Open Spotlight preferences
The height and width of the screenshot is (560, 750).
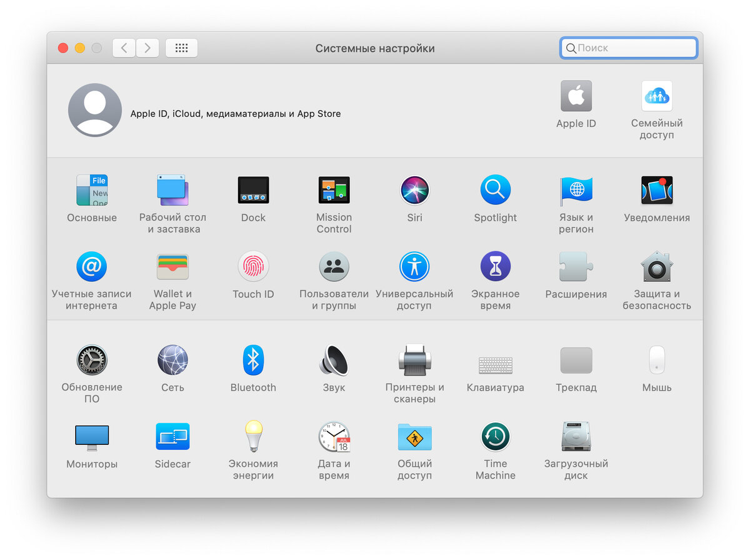pos(496,190)
